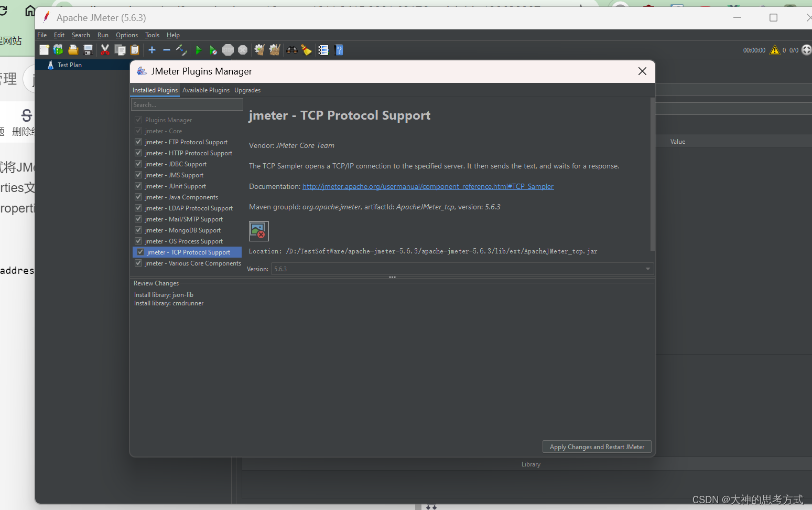Screen dimensions: 812x510
Task: Click the 00:00:00 elapsed timer
Action: coord(754,50)
